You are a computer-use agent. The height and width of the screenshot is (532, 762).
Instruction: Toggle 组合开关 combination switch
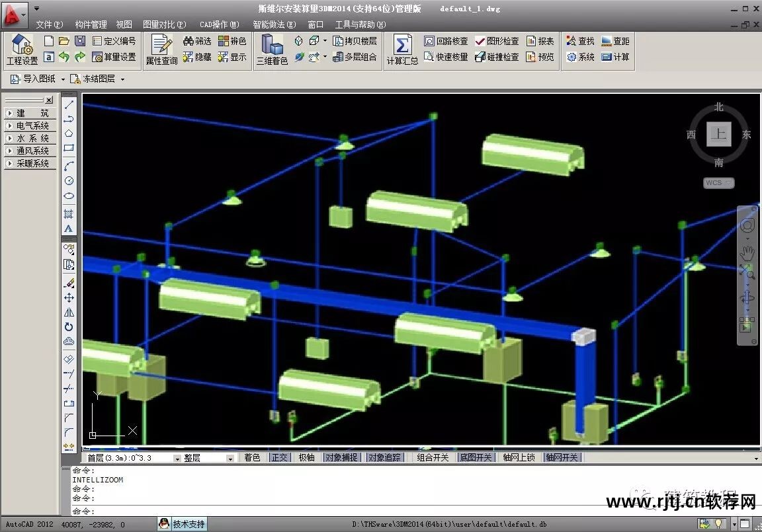(433, 458)
